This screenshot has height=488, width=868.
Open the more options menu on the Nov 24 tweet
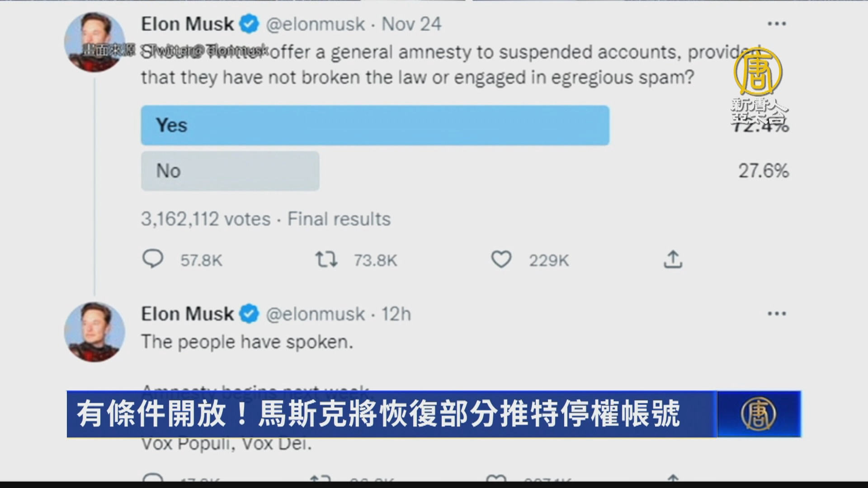tap(777, 24)
